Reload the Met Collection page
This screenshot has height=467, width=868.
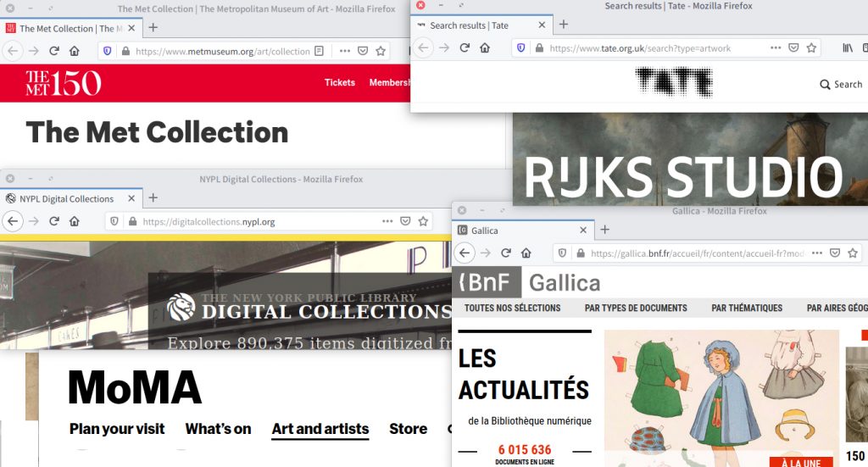(53, 51)
